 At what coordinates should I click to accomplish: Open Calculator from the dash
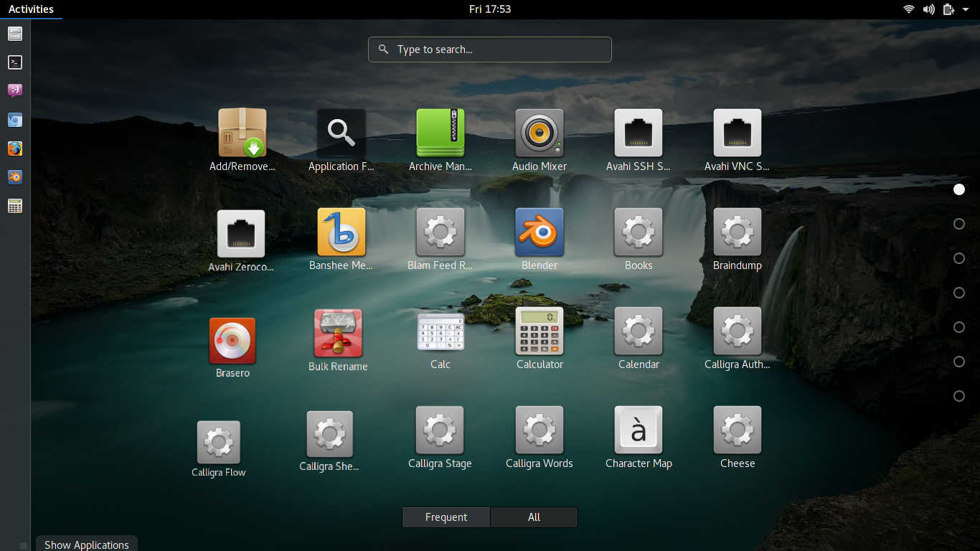tap(15, 206)
